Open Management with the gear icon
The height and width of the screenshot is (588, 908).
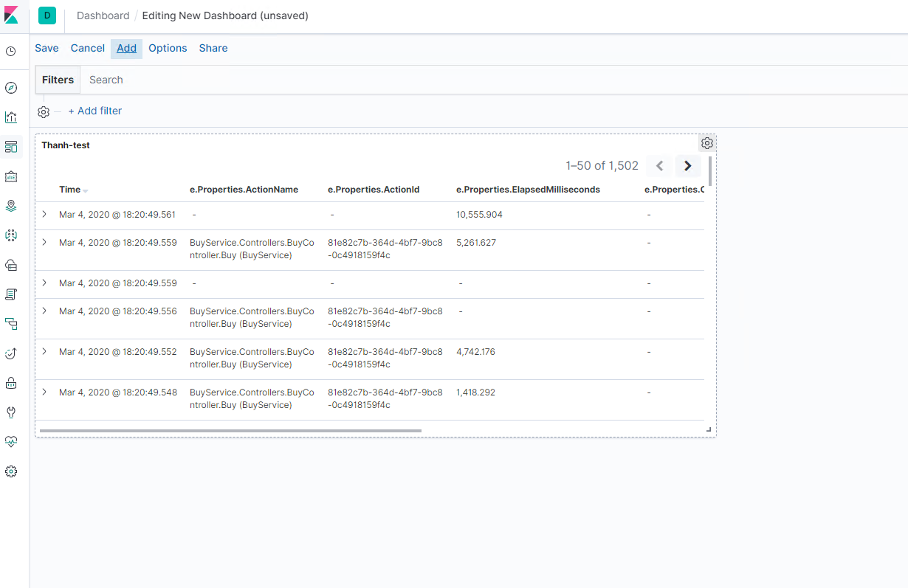click(x=11, y=471)
